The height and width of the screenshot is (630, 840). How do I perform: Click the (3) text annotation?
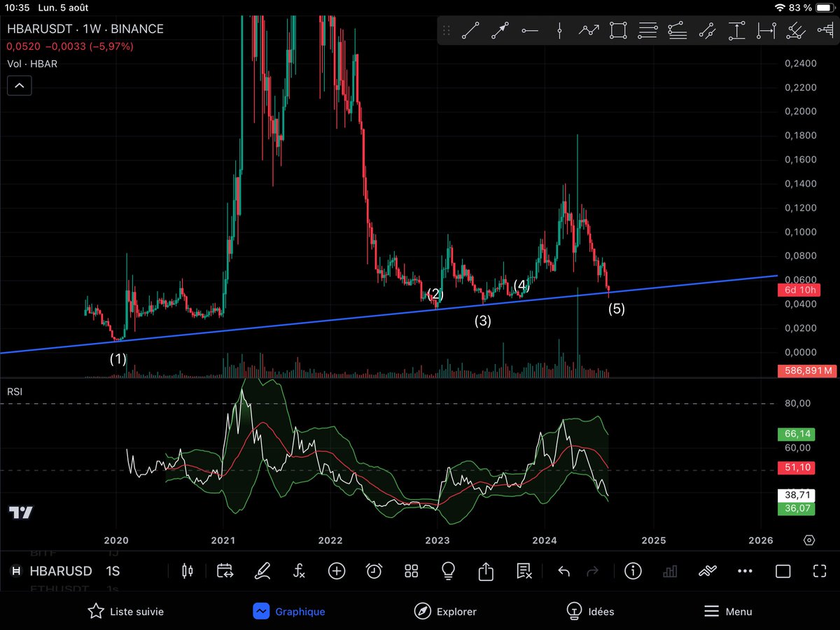(x=483, y=321)
